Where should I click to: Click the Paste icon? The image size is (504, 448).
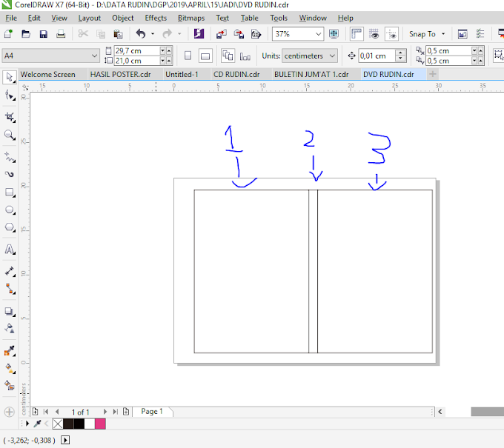tap(118, 34)
